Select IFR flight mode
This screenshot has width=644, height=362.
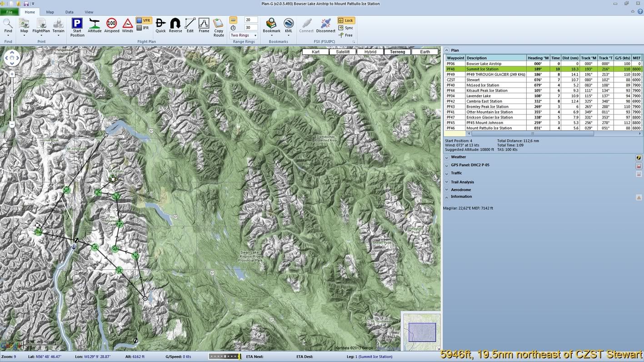(143, 28)
